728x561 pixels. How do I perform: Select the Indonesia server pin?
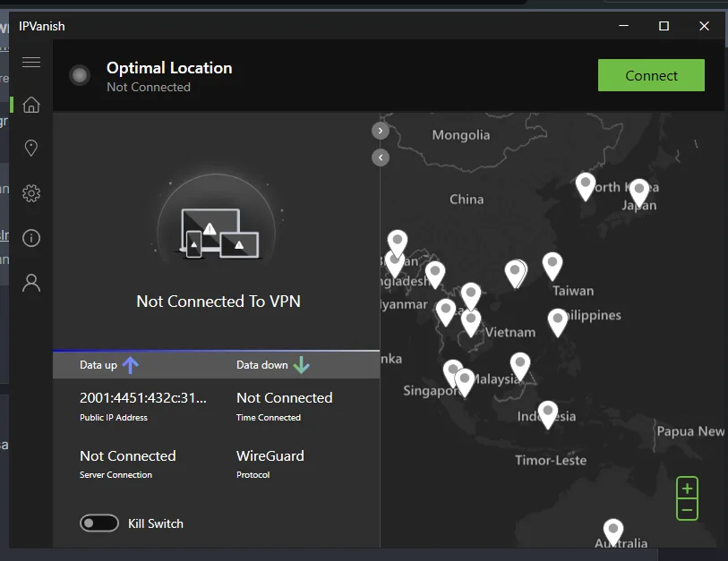coord(547,415)
